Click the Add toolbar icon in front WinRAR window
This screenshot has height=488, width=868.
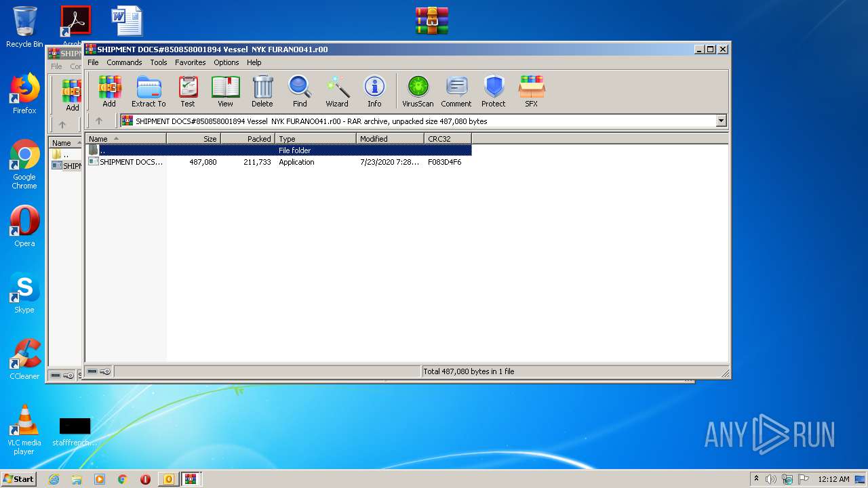tap(108, 91)
